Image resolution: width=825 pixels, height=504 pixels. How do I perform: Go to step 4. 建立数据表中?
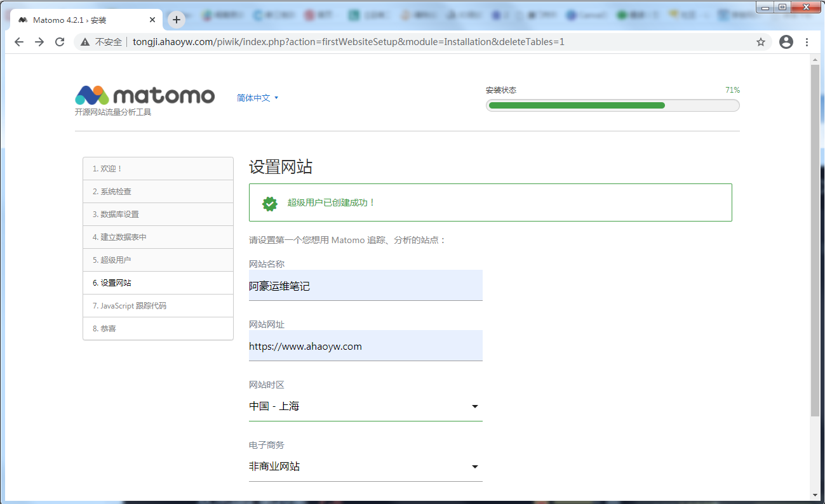tap(158, 237)
